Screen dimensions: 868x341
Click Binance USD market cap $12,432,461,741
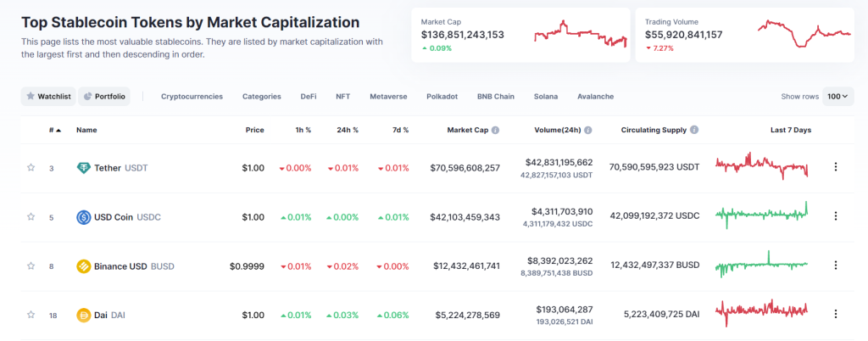click(467, 266)
